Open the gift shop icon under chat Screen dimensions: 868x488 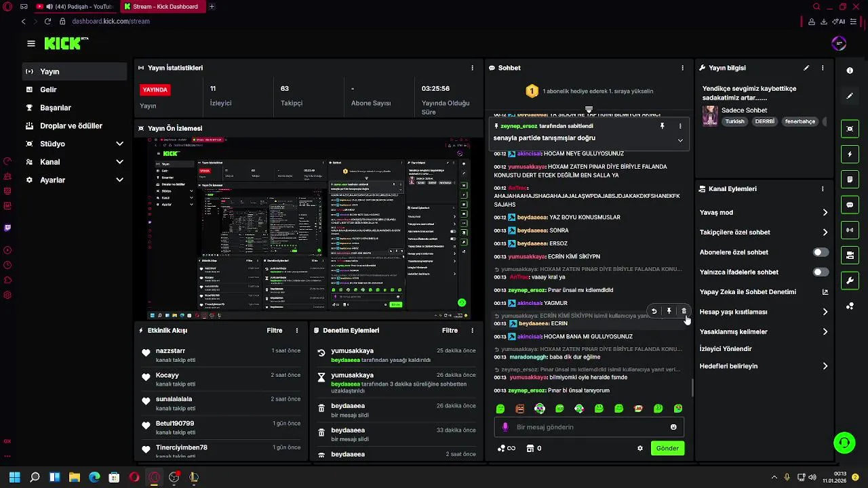tap(530, 448)
